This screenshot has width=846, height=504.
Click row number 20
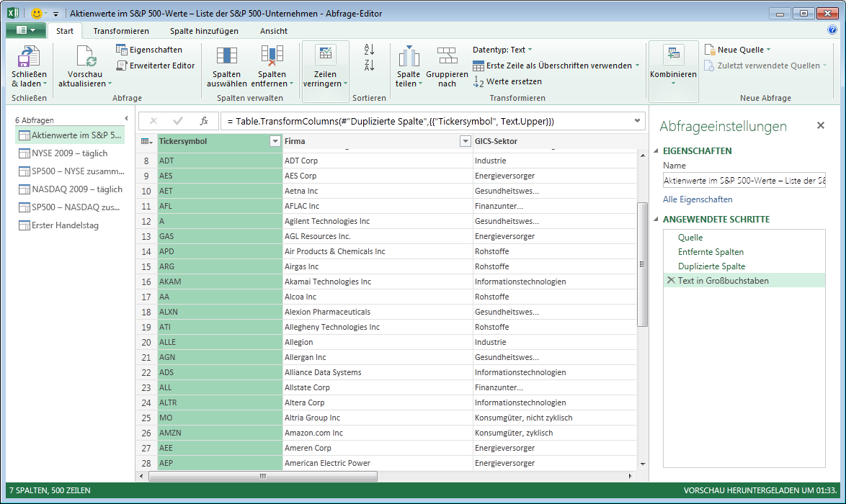146,342
